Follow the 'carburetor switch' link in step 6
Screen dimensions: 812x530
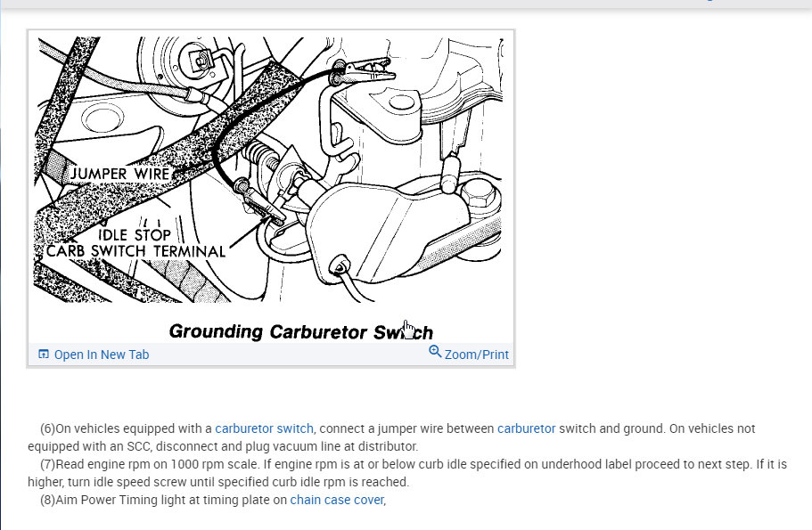[x=264, y=428]
